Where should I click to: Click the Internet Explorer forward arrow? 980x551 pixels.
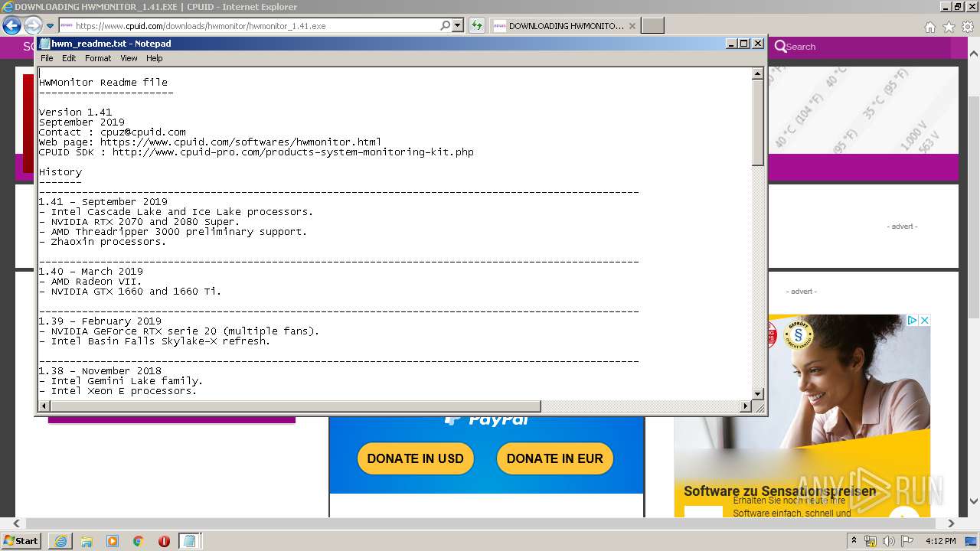click(x=33, y=26)
